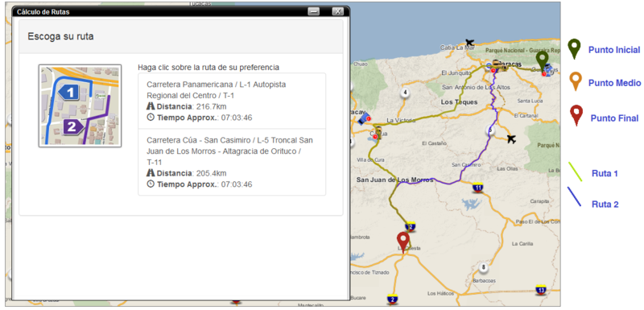Click the blue truck icon near Maracay
The image size is (644, 310).
(364, 118)
